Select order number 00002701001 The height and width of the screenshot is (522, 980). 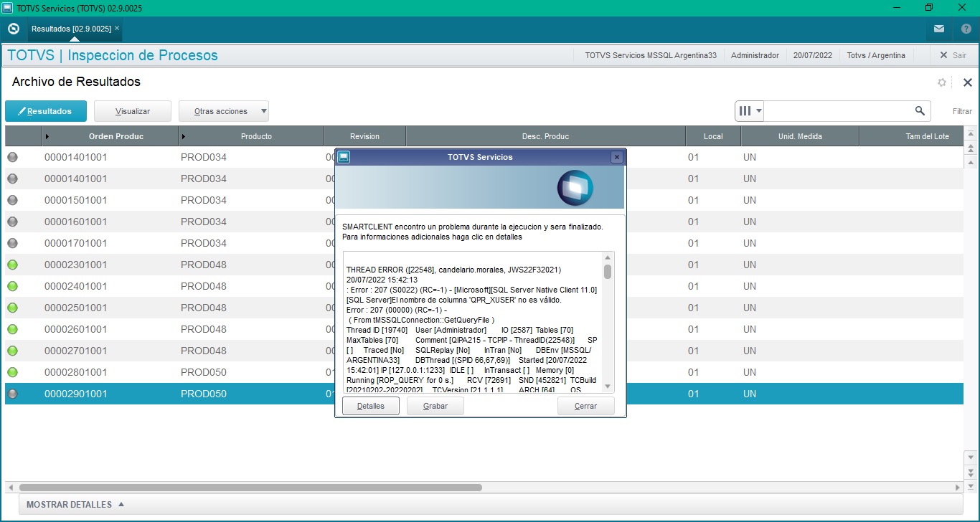pyautogui.click(x=76, y=351)
